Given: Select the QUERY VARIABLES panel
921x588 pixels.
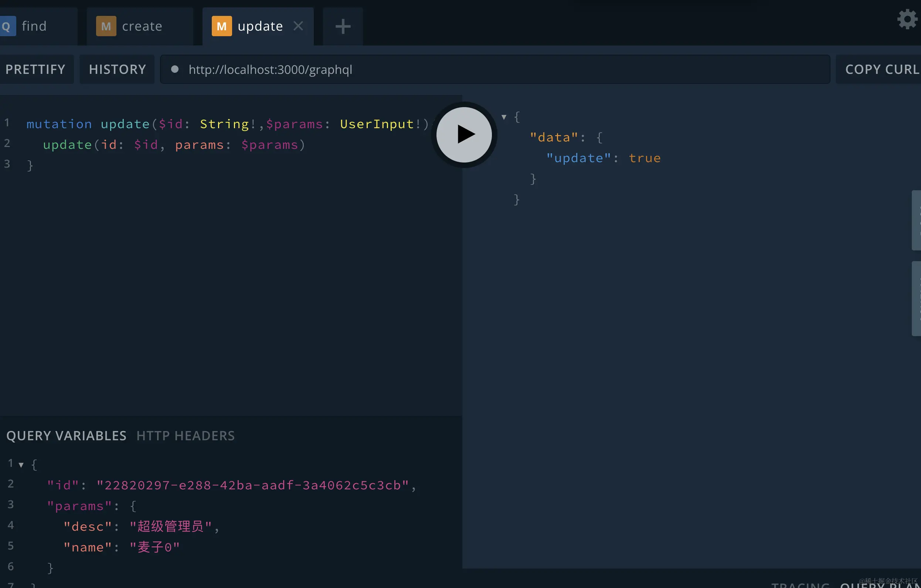Looking at the screenshot, I should (x=66, y=435).
